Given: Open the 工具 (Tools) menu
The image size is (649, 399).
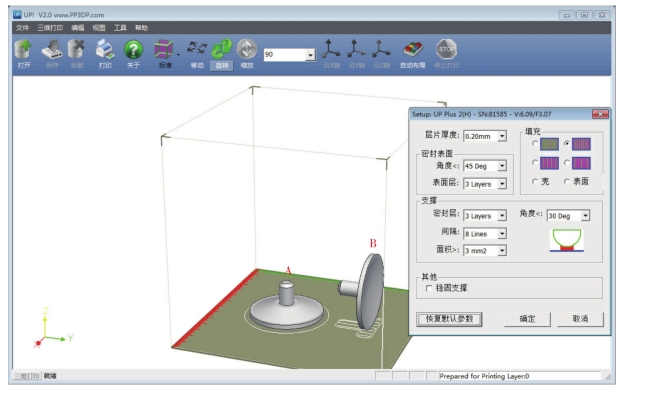Looking at the screenshot, I should click(x=120, y=28).
